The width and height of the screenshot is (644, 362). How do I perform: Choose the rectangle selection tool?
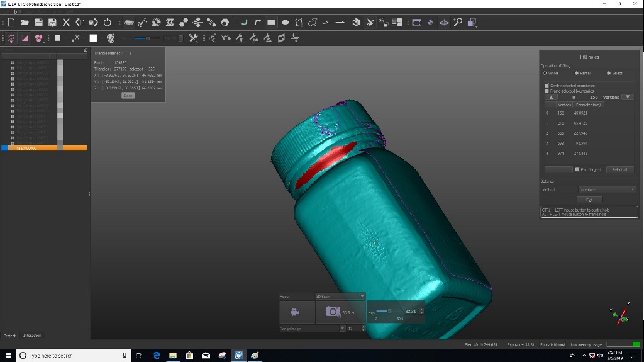click(272, 22)
